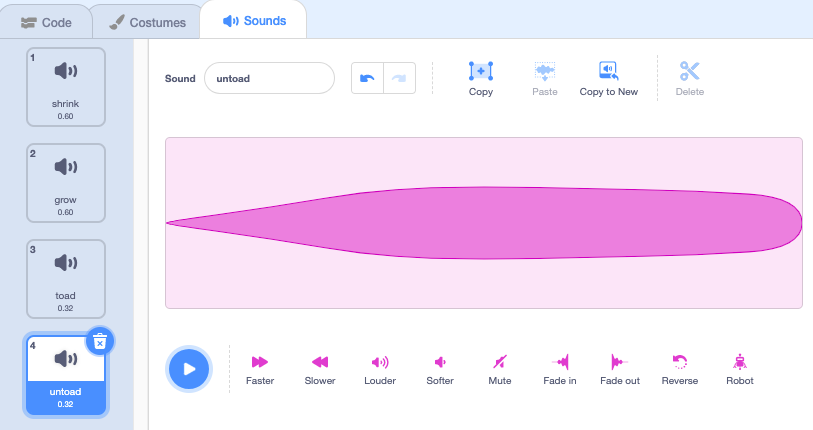Viewport: 813px width, 430px height.
Task: Switch to the Code tab
Action: click(x=46, y=22)
